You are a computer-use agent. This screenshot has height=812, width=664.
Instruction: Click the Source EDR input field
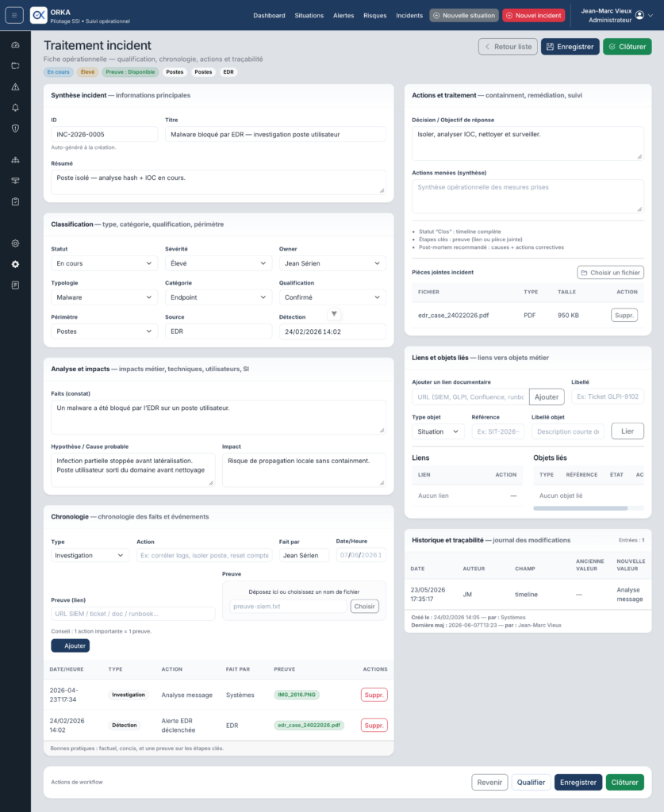[218, 331]
